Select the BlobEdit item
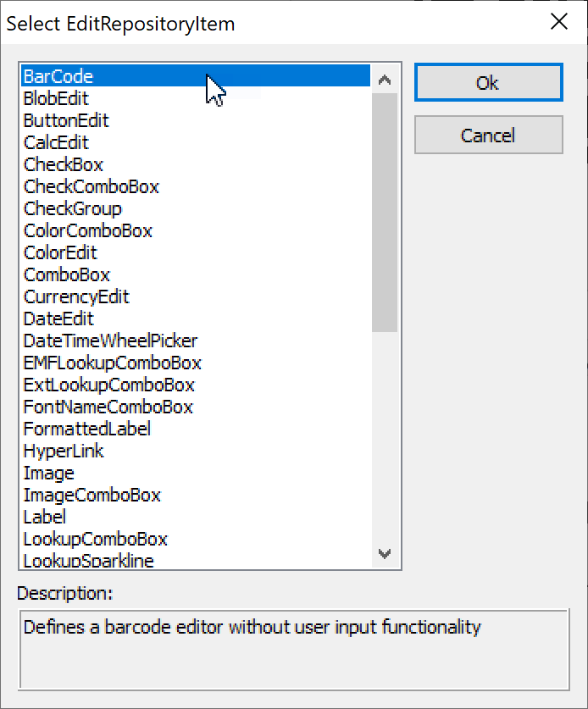588x709 pixels. click(x=56, y=98)
